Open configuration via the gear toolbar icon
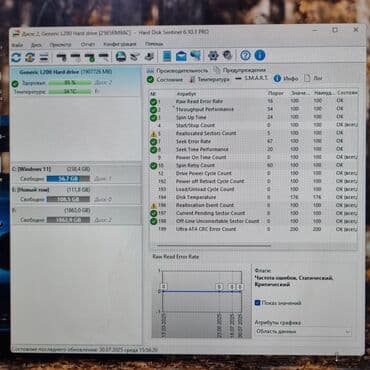Viewport: 370px width, 370px height. coord(213,55)
